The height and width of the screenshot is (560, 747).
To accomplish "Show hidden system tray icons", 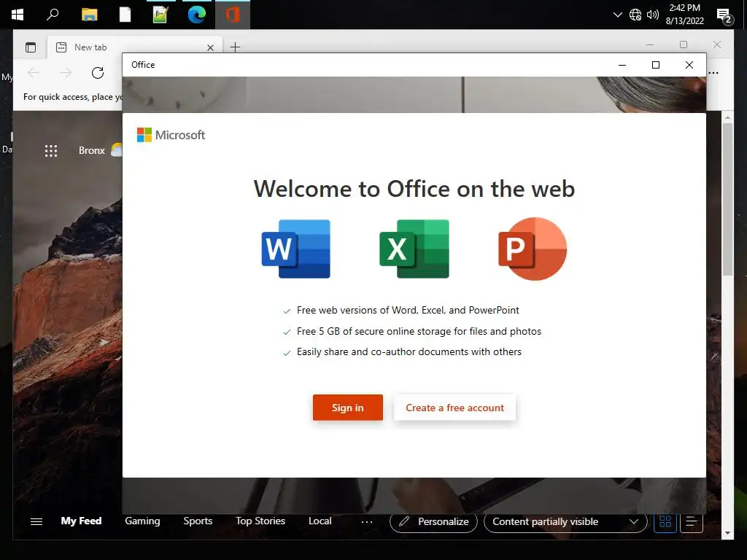I will 617,15.
